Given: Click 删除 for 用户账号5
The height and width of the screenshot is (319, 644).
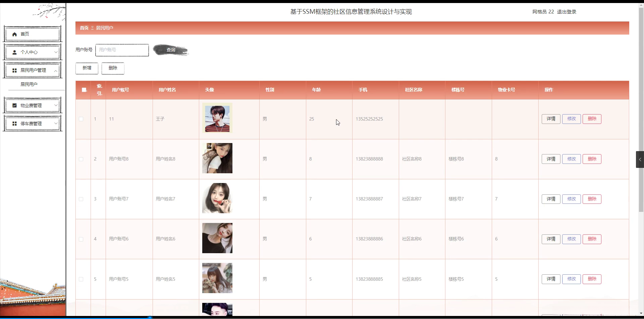Looking at the screenshot, I should 592,279.
